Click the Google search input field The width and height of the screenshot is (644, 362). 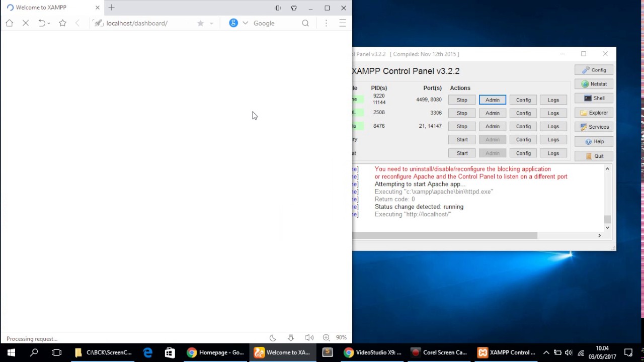pyautogui.click(x=275, y=23)
